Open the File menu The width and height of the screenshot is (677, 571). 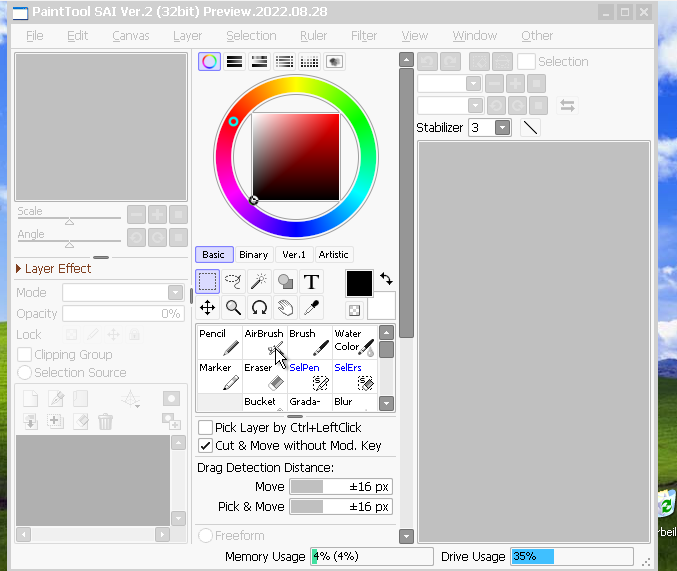point(35,36)
